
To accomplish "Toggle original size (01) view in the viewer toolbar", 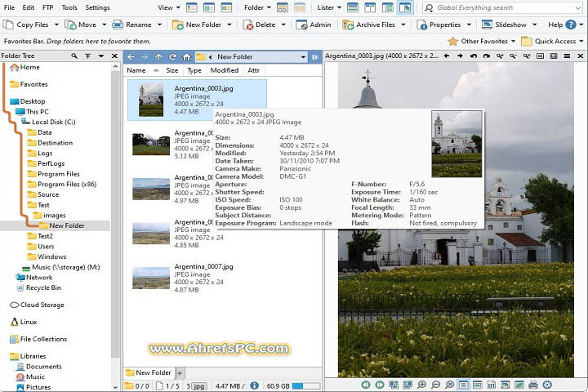I will coord(492,385).
